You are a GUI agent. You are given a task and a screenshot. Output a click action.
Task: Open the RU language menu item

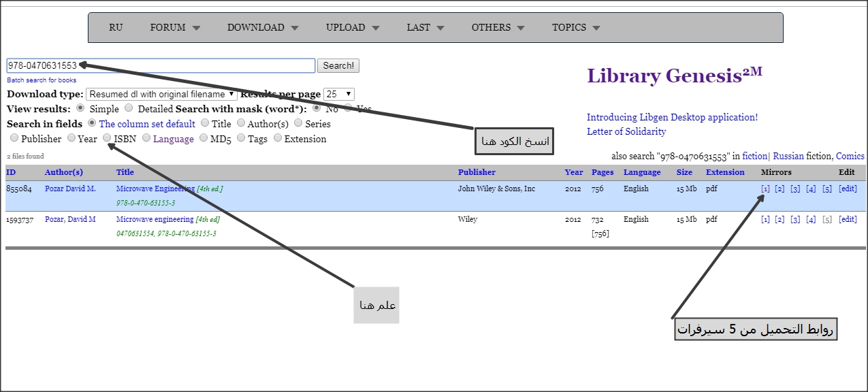coord(116,28)
